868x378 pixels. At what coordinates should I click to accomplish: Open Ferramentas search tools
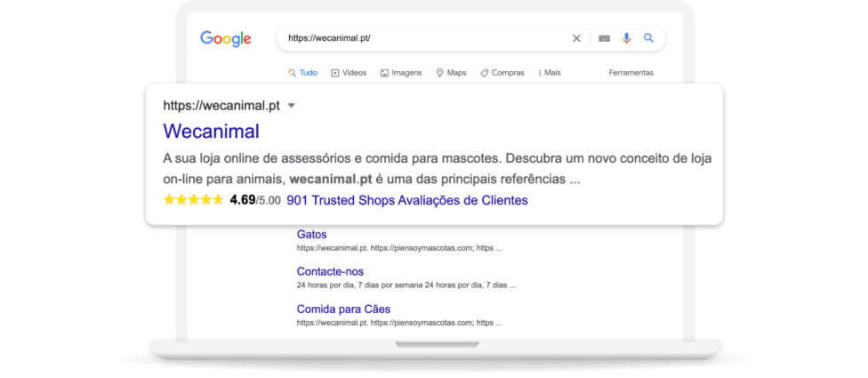(631, 73)
